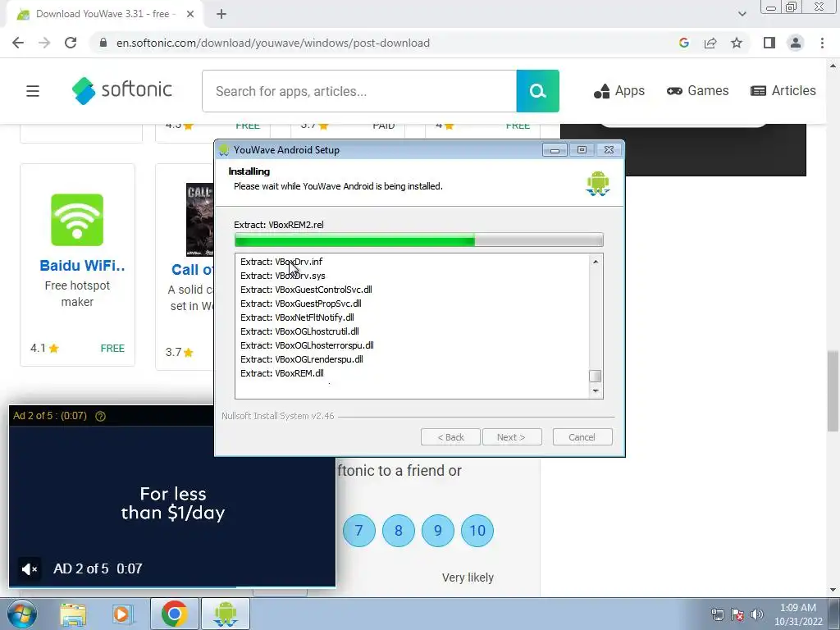Open the Articles menu
840x630 pixels.
(x=783, y=91)
